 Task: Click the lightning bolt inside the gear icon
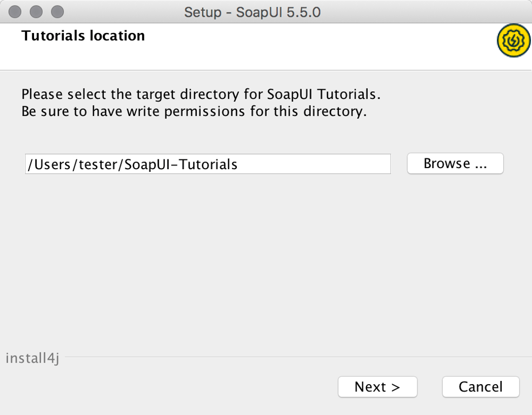point(513,40)
